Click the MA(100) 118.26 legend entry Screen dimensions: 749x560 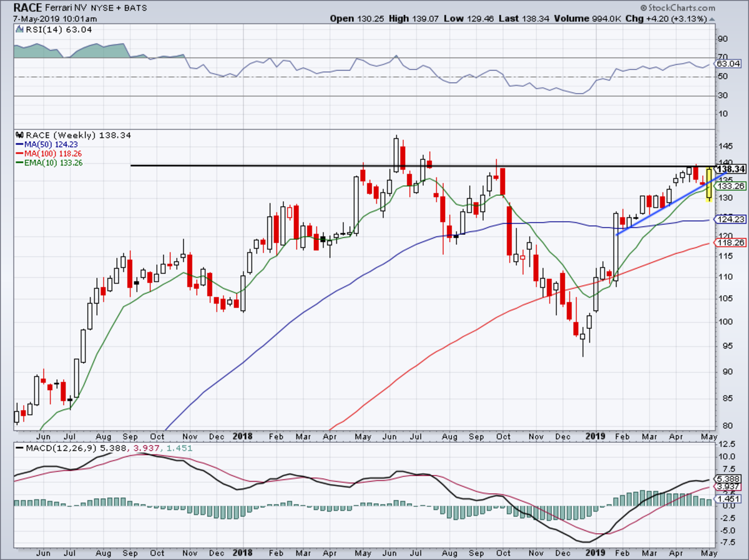(50, 154)
